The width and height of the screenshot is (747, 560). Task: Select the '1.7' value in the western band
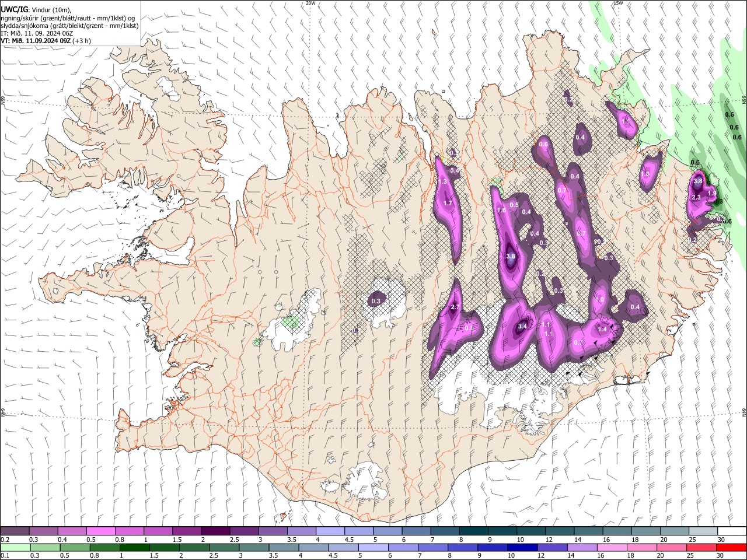pos(448,203)
